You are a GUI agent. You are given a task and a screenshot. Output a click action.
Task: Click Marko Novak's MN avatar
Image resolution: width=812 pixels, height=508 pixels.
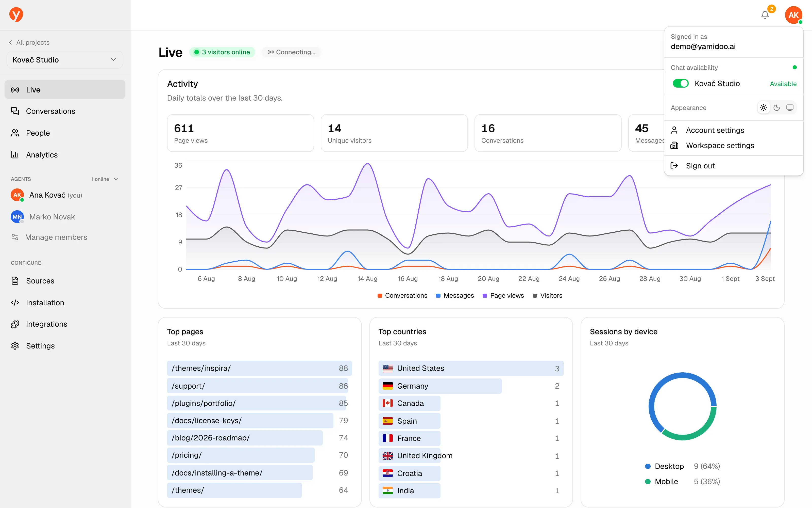click(x=17, y=217)
